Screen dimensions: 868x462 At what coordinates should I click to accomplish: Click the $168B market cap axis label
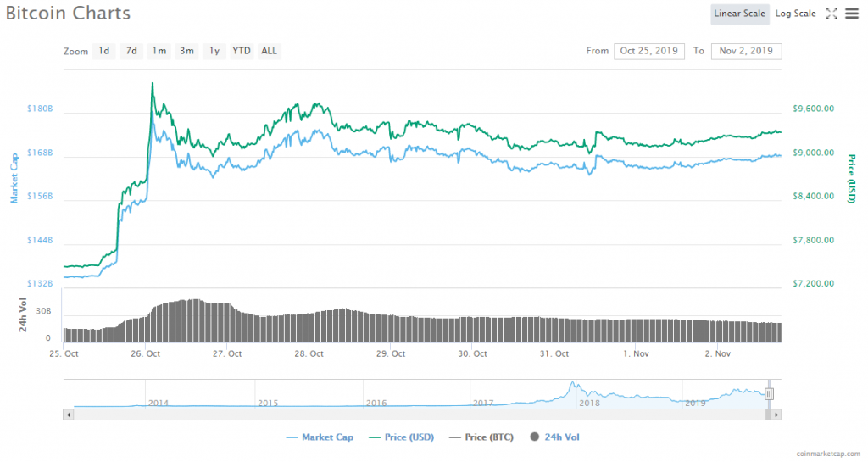coord(40,152)
